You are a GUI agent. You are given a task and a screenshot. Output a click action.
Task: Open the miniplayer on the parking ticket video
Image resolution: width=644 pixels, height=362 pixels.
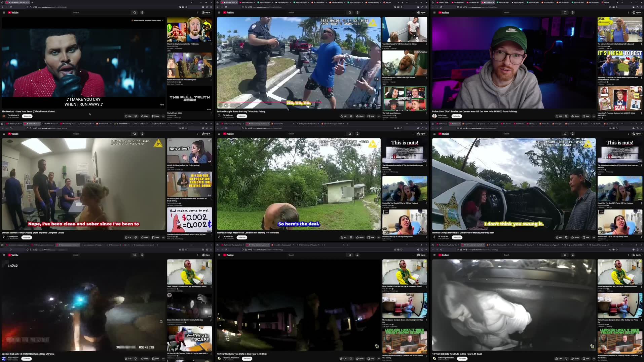tap(371, 105)
